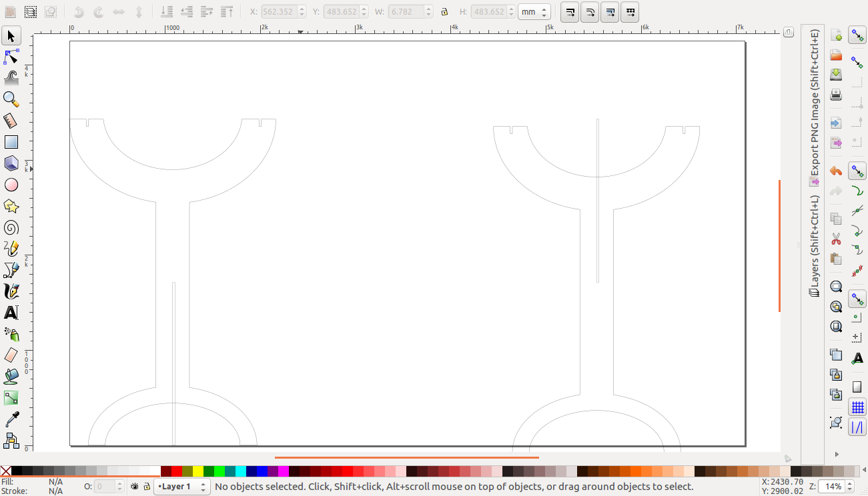
Task: Select the Rectangle tool
Action: point(11,142)
